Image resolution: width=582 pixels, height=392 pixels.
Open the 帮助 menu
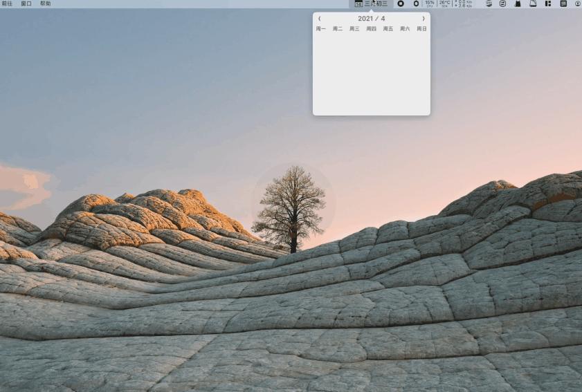[45, 3]
